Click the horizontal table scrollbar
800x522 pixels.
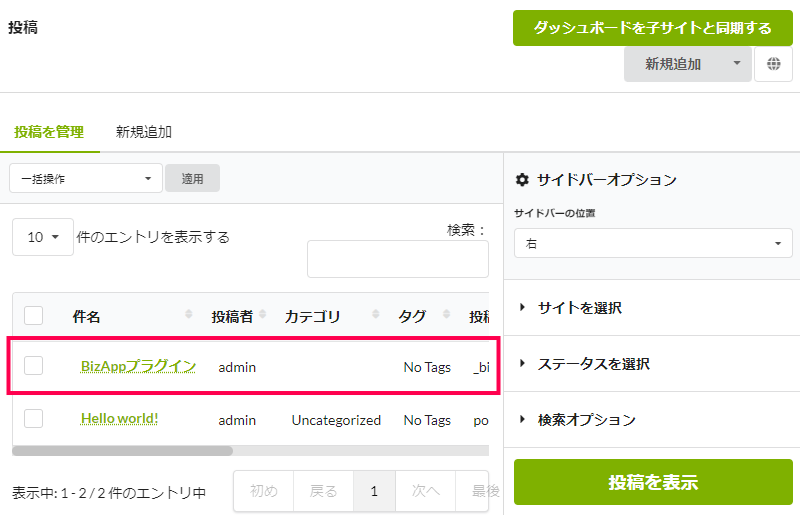click(x=122, y=451)
